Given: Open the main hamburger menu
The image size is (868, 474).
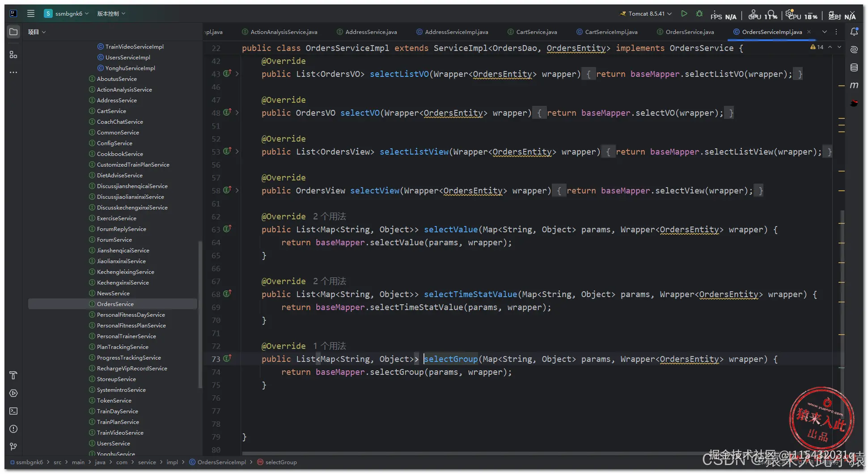Looking at the screenshot, I should pos(31,13).
